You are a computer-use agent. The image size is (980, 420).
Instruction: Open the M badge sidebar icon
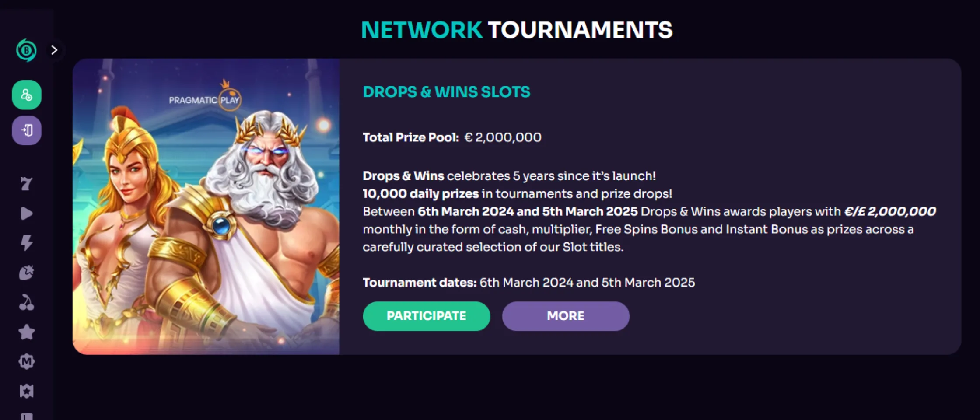(26, 362)
